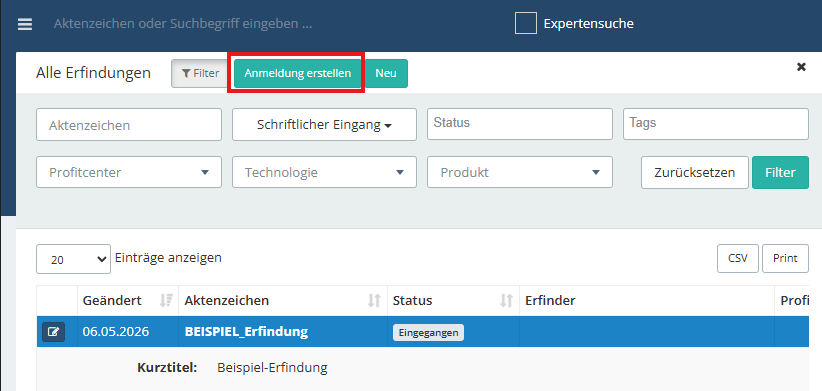This screenshot has height=391, width=822.
Task: Apply the green Filter button
Action: tap(780, 172)
